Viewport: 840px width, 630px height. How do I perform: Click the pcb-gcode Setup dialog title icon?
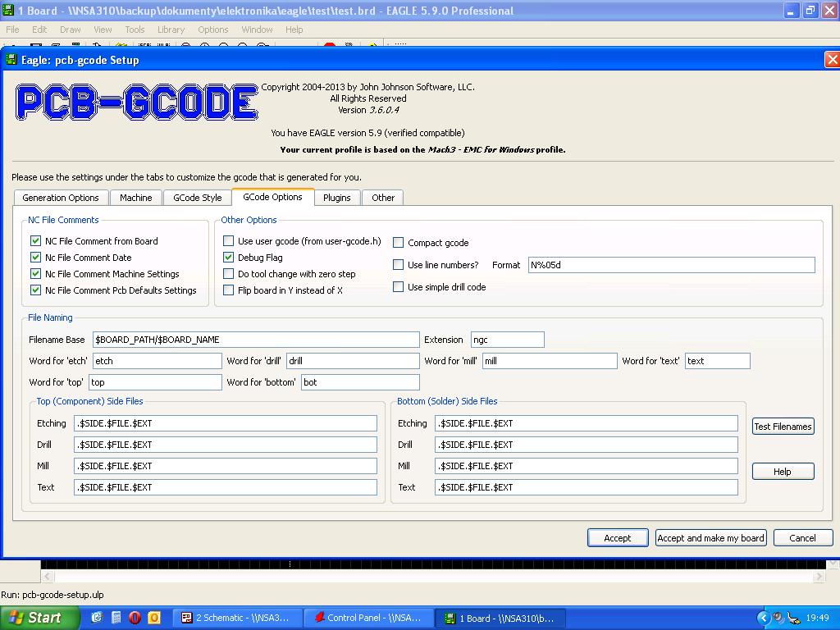tap(11, 59)
